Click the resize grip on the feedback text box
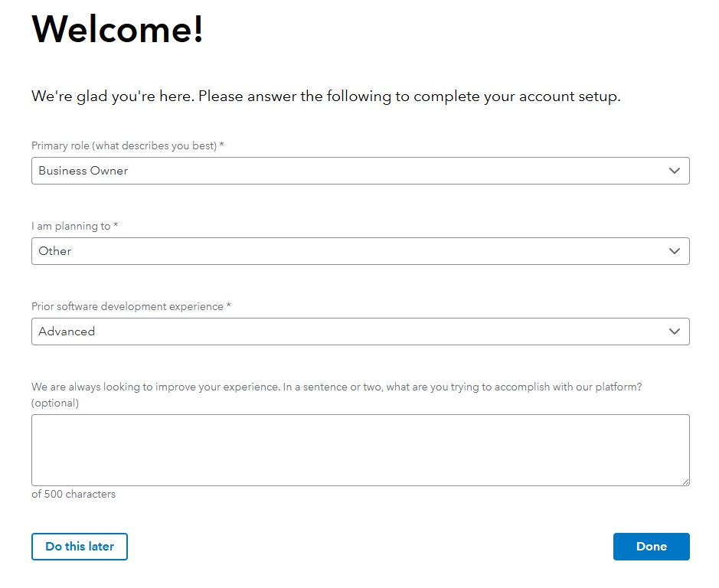The image size is (719, 588). tap(684, 480)
